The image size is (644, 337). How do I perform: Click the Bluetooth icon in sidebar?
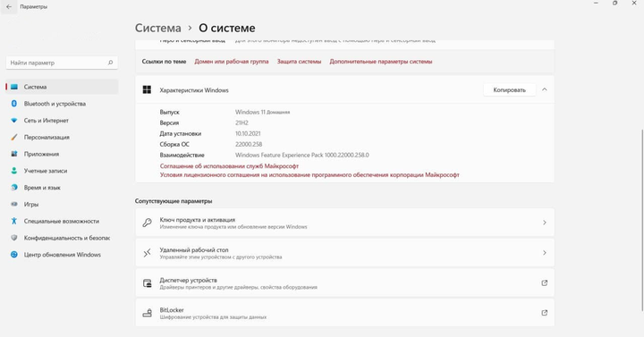(14, 104)
